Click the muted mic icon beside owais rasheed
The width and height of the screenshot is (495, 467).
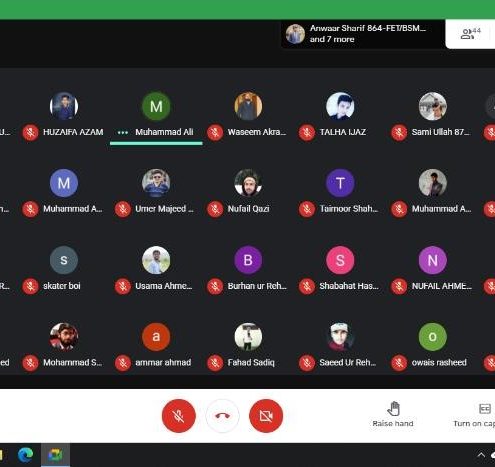tap(399, 363)
